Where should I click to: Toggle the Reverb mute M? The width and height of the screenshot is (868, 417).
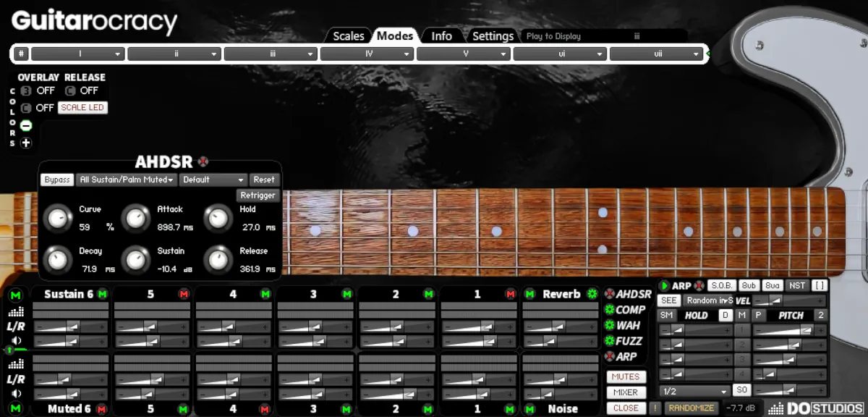[x=530, y=294]
